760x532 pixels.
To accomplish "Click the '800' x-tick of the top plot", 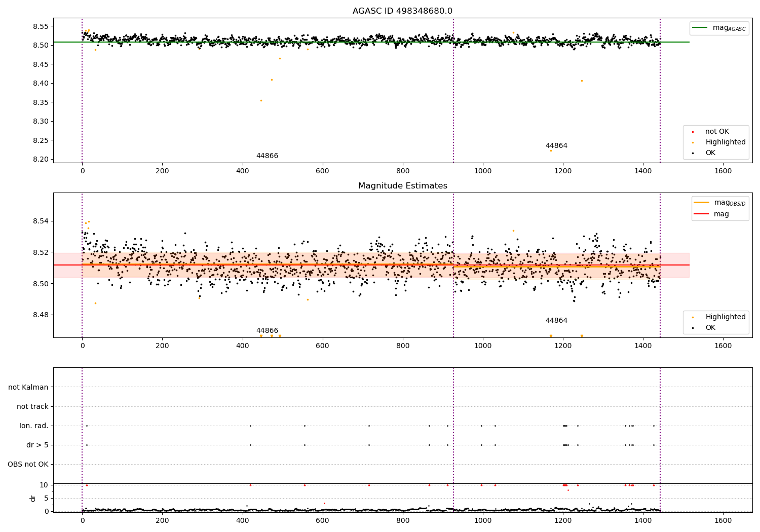I will (x=403, y=171).
